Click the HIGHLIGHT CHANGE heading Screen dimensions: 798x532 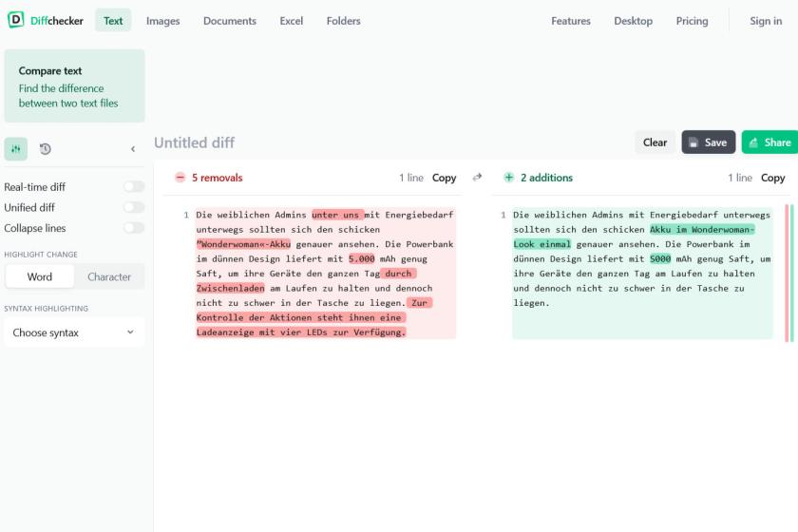[41, 255]
